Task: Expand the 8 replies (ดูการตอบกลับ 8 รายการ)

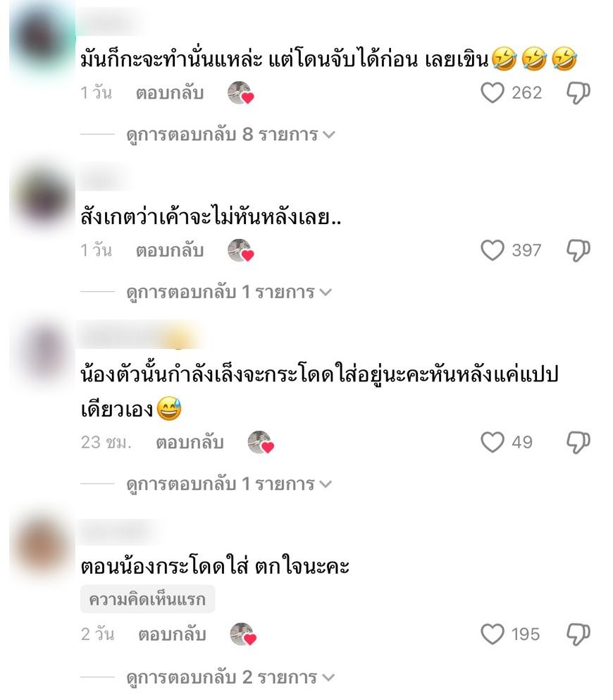Action: point(230,135)
